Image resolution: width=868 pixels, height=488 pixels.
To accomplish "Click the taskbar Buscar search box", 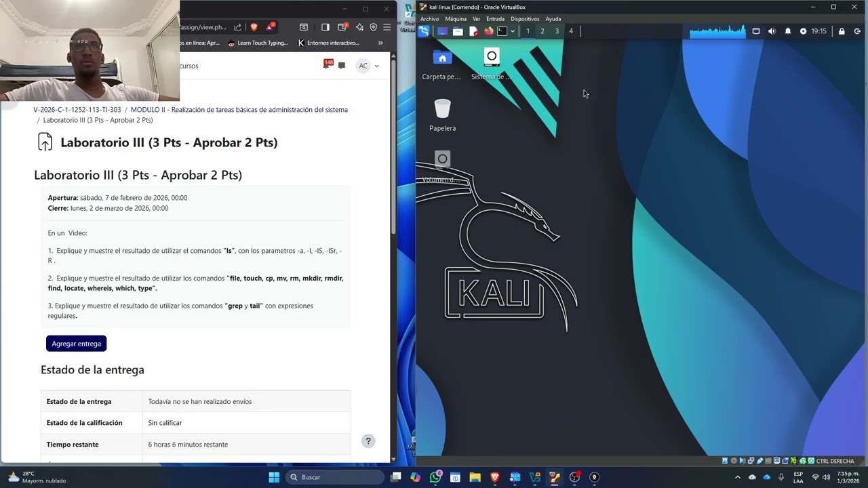I will (335, 477).
